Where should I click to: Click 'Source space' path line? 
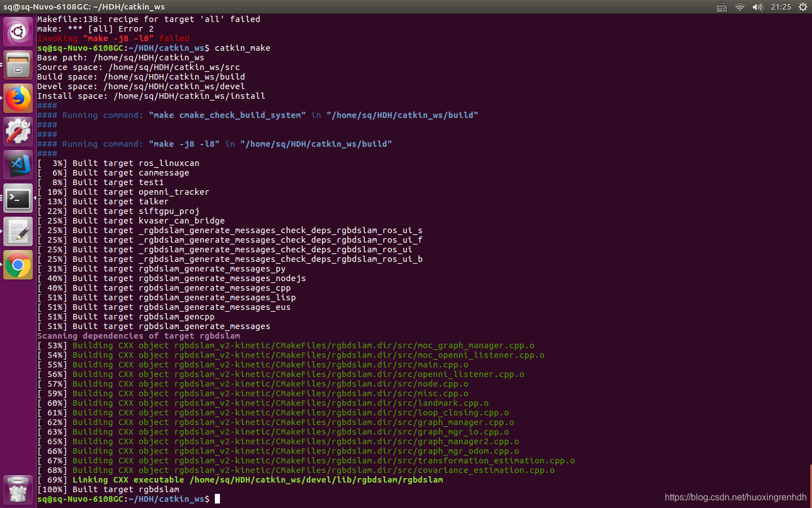139,67
